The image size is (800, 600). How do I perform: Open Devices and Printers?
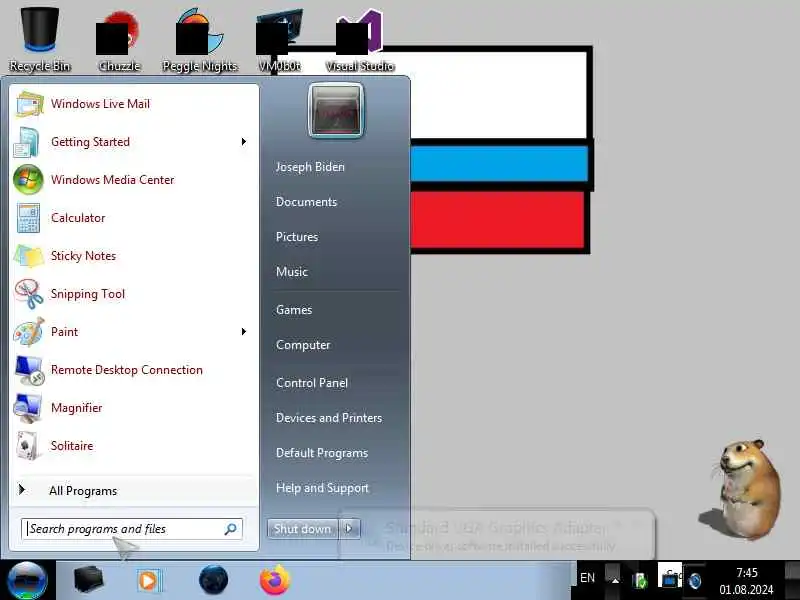point(329,418)
